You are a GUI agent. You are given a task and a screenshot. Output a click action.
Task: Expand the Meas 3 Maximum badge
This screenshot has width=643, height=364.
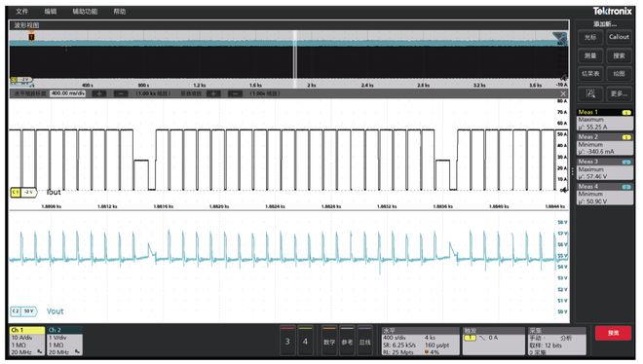[604, 169]
